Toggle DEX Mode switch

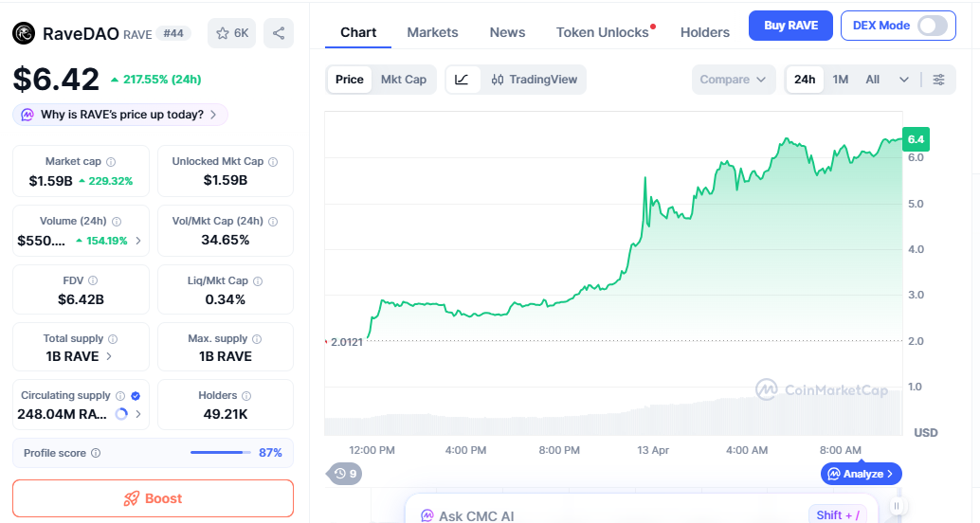933,26
